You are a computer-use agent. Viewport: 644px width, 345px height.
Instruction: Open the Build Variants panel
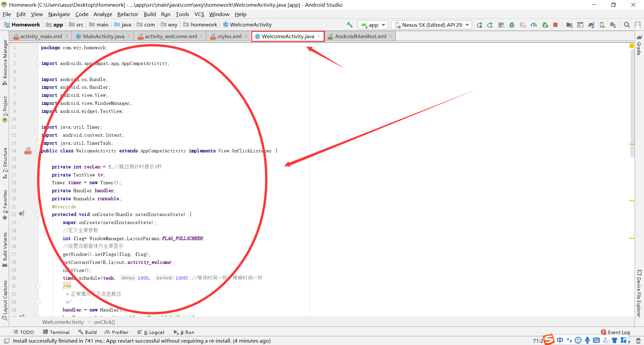coord(5,250)
